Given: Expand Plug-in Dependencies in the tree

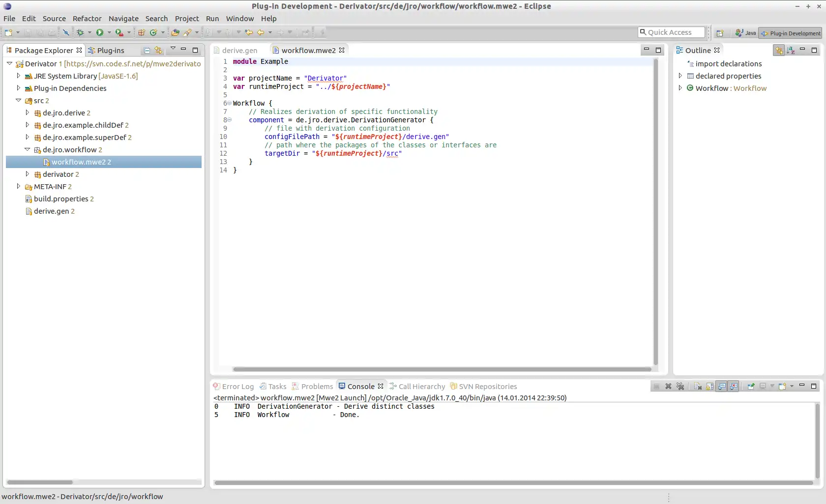Looking at the screenshot, I should point(18,88).
